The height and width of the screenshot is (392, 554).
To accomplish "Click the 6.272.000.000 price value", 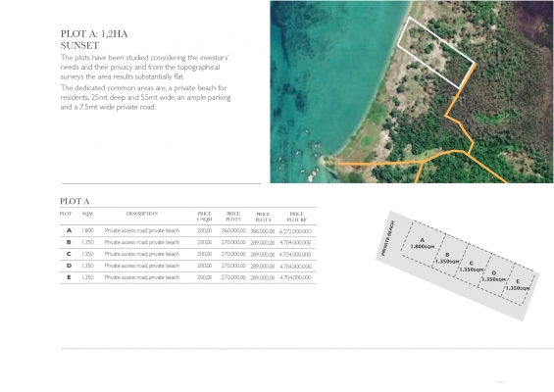I will click(295, 231).
